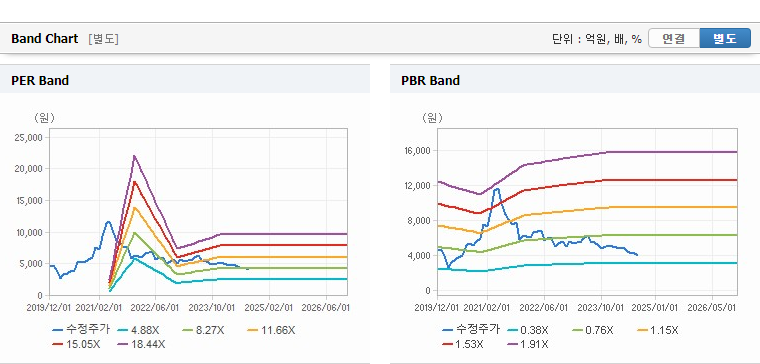Screen dimensions: 760x364
Task: Toggle the 4.88X legend series
Action: click(x=138, y=330)
